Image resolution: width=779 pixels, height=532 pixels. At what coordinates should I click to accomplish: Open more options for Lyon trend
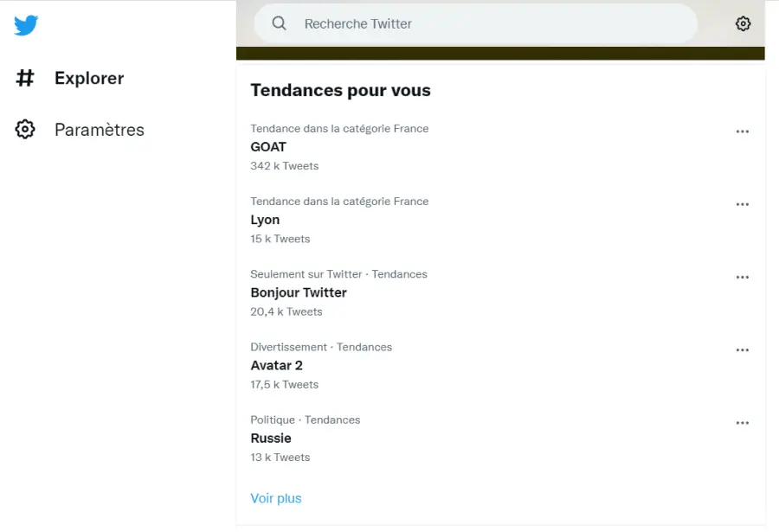(743, 205)
